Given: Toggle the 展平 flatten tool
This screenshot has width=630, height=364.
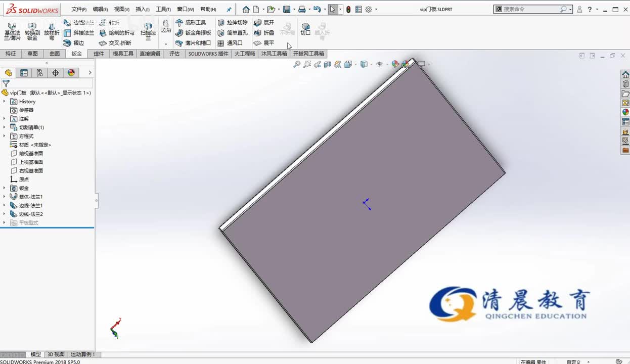Looking at the screenshot, I should (x=264, y=43).
